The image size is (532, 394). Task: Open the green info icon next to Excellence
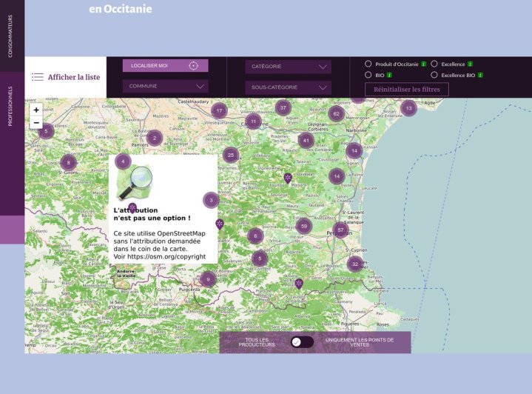[x=470, y=64]
